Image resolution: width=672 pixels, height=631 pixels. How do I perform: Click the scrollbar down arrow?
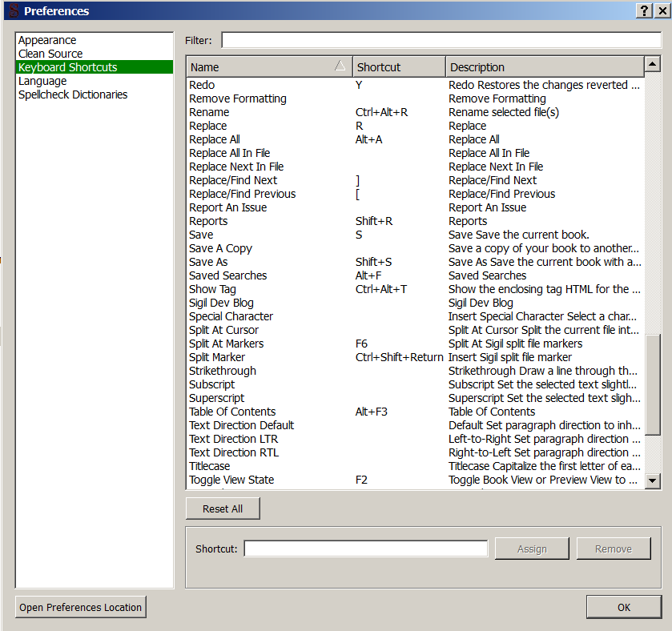pyautogui.click(x=652, y=480)
